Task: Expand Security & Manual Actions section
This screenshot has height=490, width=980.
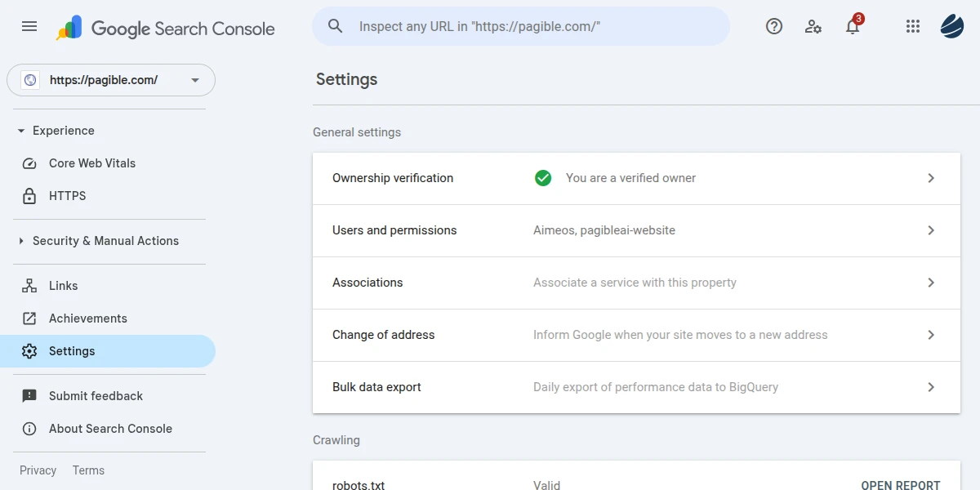Action: 22,241
